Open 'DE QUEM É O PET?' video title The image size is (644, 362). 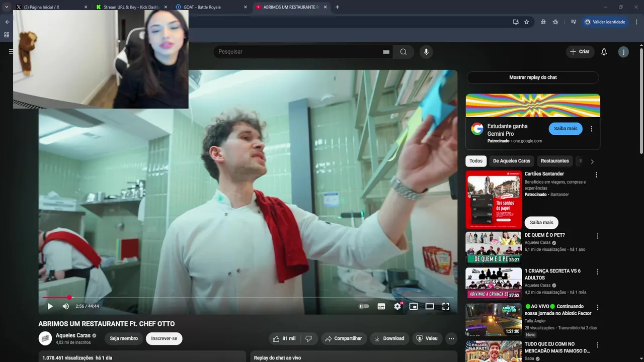(545, 235)
